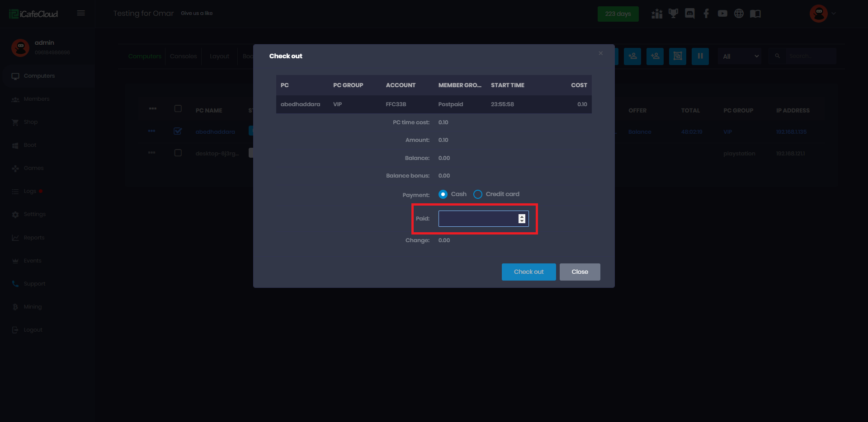Toggle the hamburger sidebar menu icon
Viewport: 868px width, 422px height.
(x=81, y=13)
